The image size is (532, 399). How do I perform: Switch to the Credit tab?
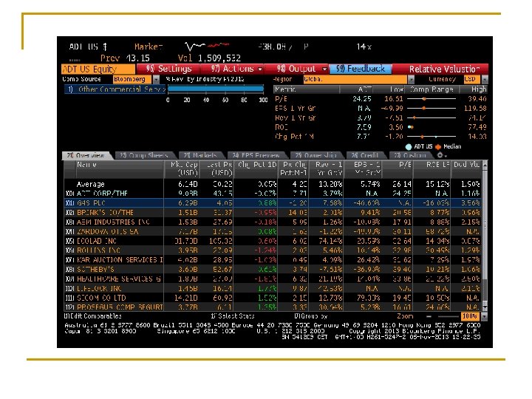(365, 155)
